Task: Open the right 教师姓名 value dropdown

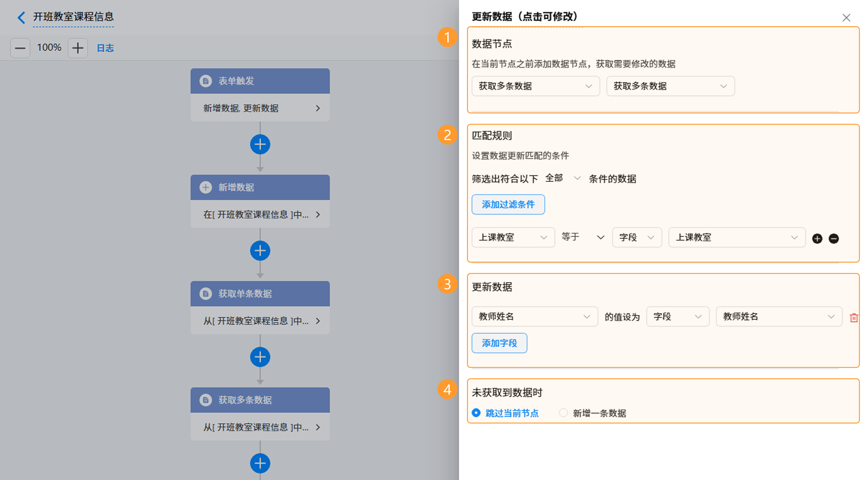Action: pos(779,317)
